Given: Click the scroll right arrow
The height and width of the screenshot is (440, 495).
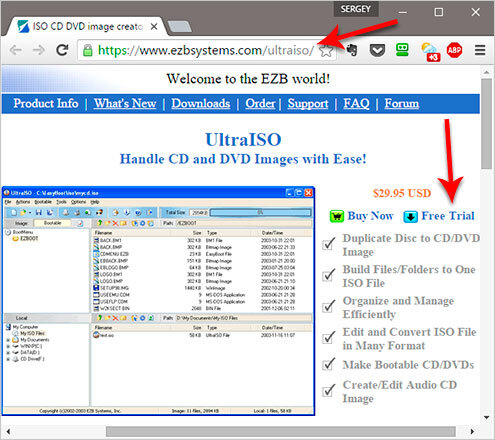Looking at the screenshot, I should click(472, 431).
